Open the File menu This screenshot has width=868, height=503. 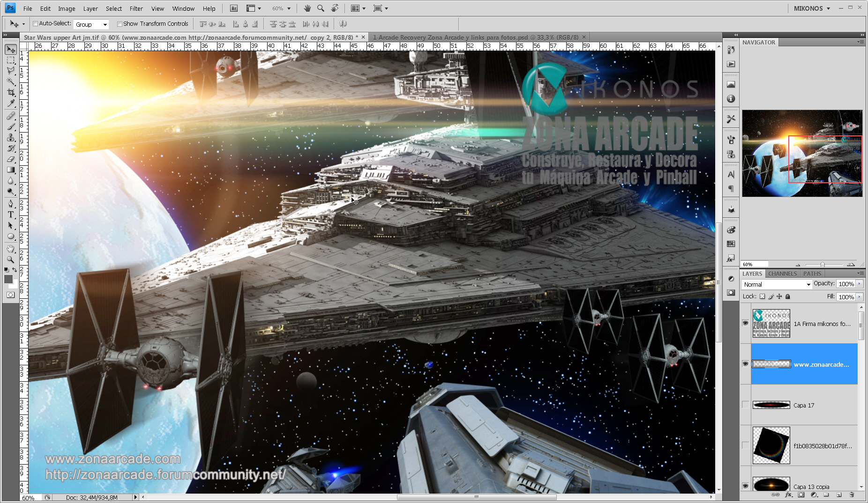click(28, 8)
